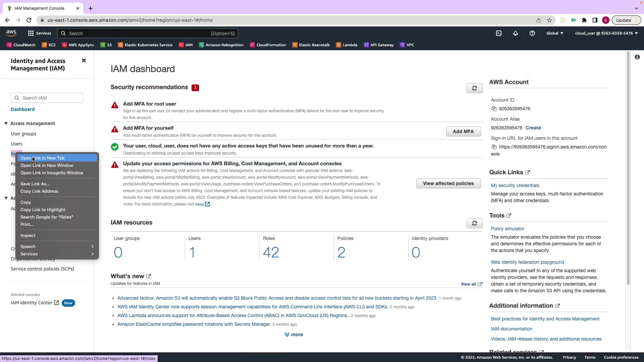The width and height of the screenshot is (644, 362).
Task: Click View affected policies button
Action: pyautogui.click(x=448, y=183)
